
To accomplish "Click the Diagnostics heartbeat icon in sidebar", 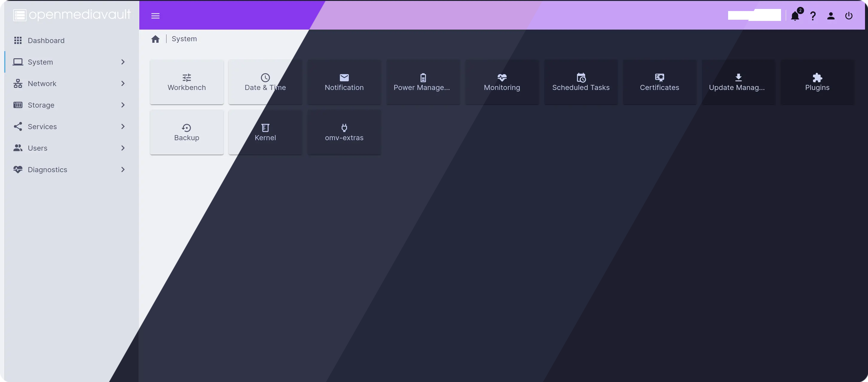I will point(18,169).
